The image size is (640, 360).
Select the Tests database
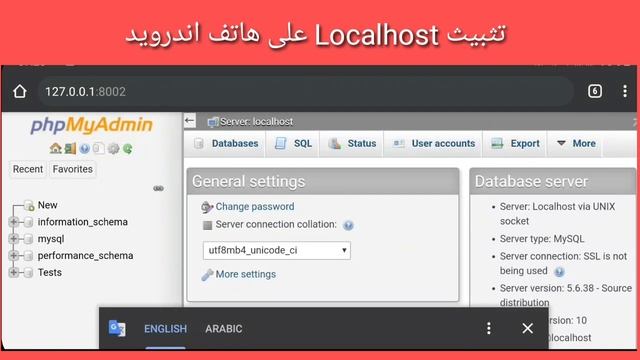[x=50, y=272]
